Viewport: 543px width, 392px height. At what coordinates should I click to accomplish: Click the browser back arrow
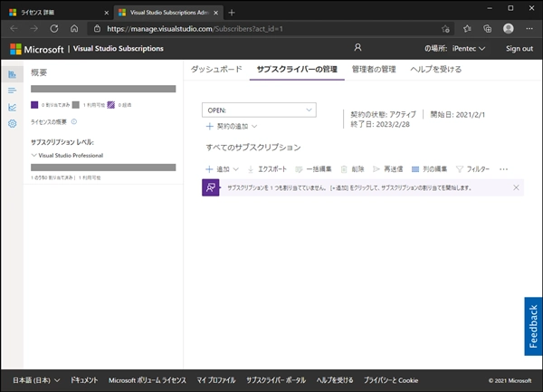tap(14, 29)
